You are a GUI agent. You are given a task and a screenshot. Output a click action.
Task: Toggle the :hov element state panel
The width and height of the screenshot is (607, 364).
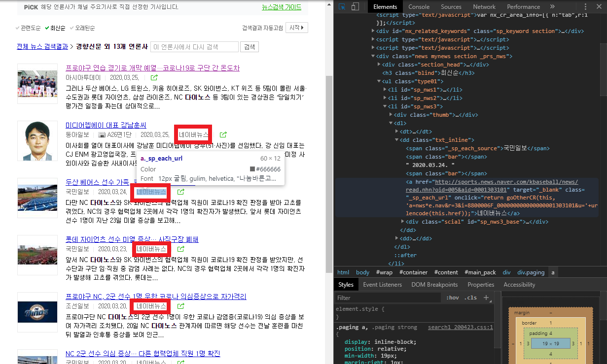coord(452,298)
